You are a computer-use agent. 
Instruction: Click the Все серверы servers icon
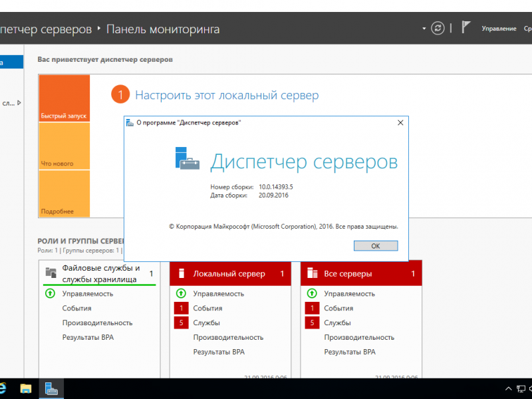(x=312, y=273)
